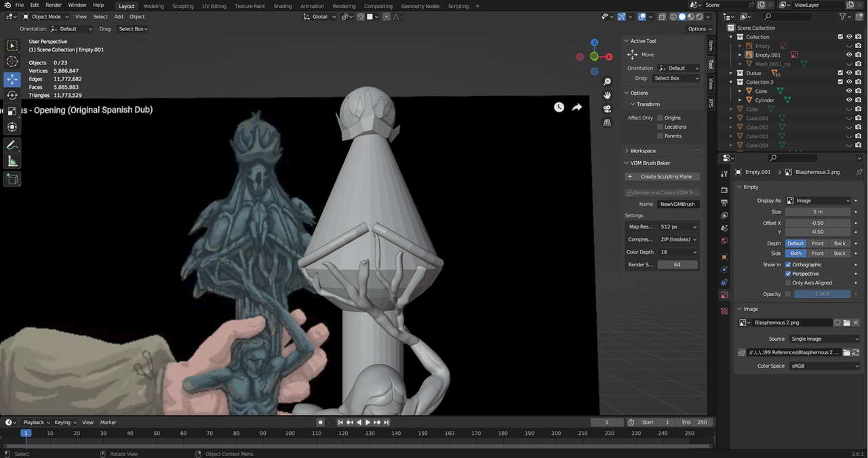Set Side to Back
This screenshot has height=458, width=868.
pyautogui.click(x=840, y=253)
